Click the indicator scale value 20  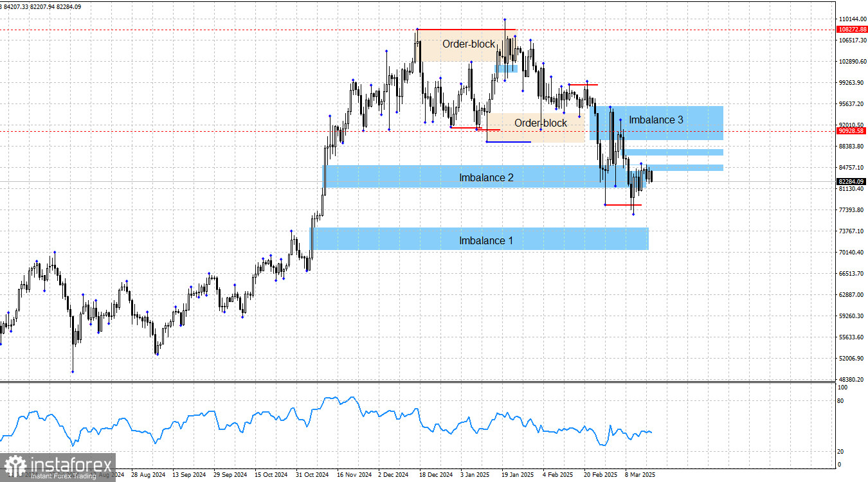(x=840, y=452)
